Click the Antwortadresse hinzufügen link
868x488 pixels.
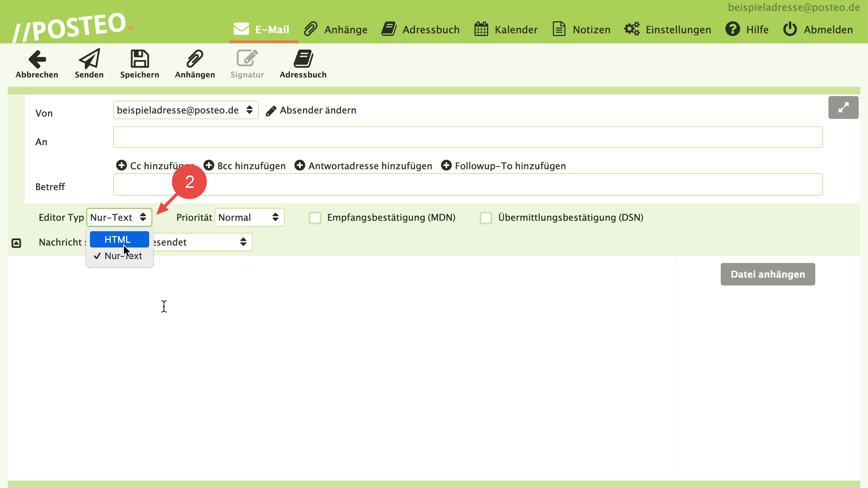(x=370, y=166)
